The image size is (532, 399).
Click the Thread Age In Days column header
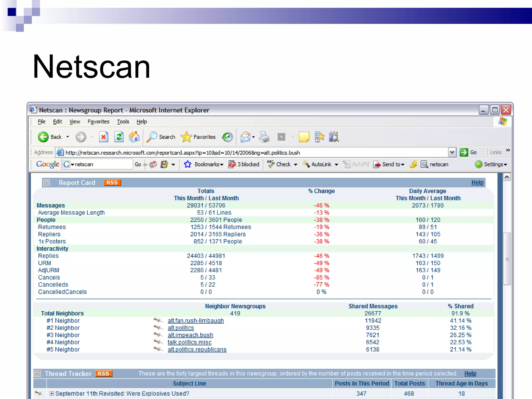(461, 383)
